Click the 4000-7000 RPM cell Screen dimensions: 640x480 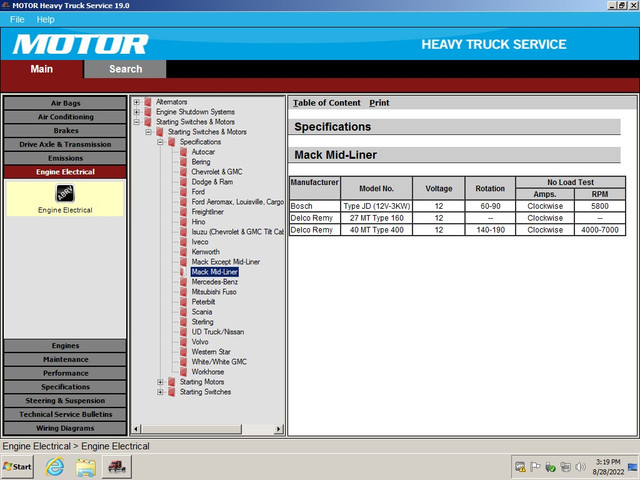(x=600, y=230)
